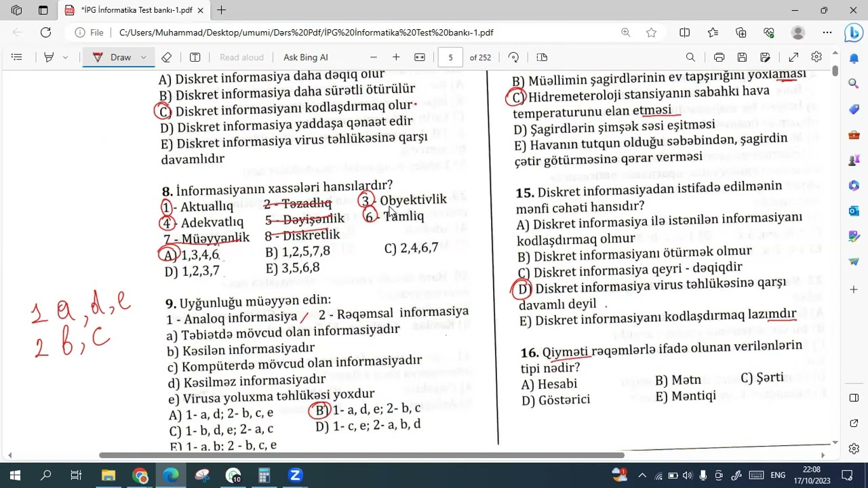Click the Save as icon
This screenshot has width=868, height=488.
765,58
